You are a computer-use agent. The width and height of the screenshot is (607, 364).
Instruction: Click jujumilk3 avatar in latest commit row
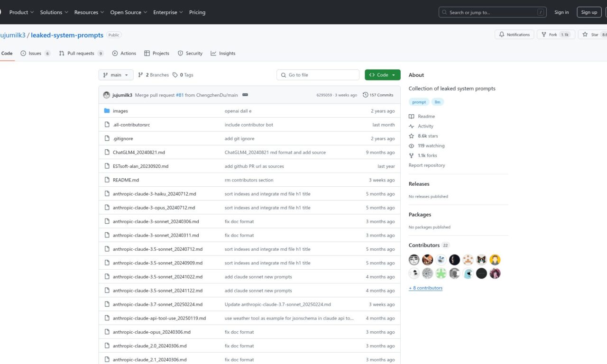(x=107, y=95)
